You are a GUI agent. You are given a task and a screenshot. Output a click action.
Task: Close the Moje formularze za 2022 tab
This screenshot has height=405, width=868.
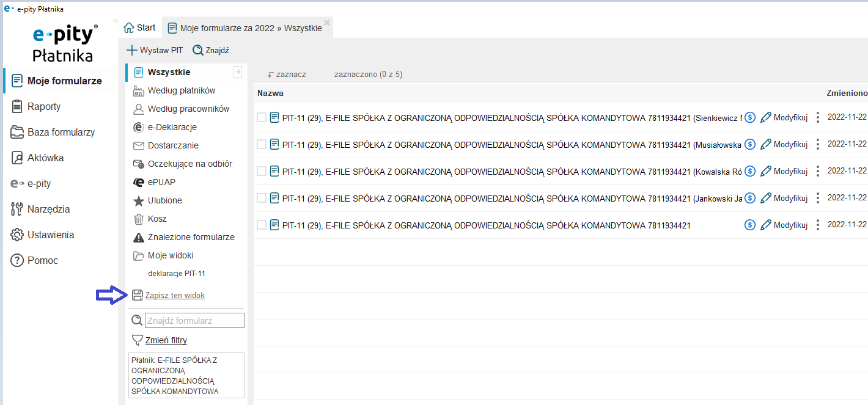(x=327, y=23)
